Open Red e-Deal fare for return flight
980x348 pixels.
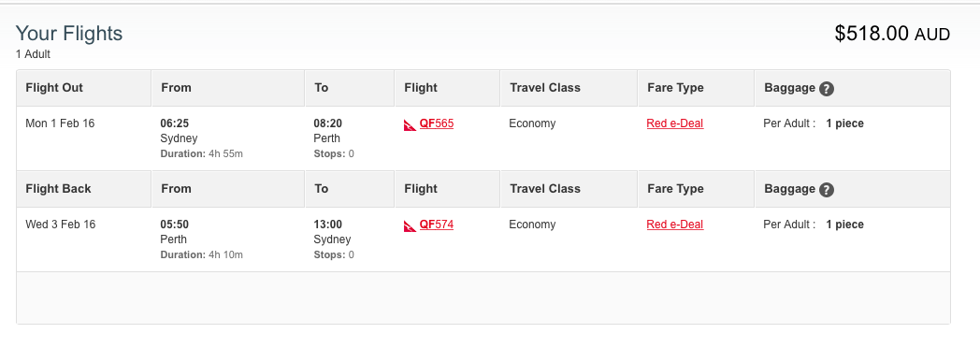click(675, 225)
